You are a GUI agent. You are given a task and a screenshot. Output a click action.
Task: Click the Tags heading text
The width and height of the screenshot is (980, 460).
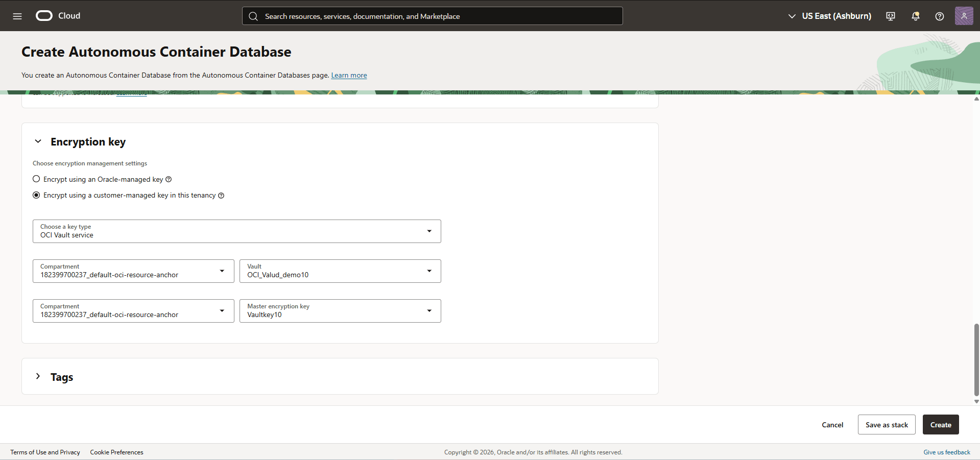click(62, 377)
